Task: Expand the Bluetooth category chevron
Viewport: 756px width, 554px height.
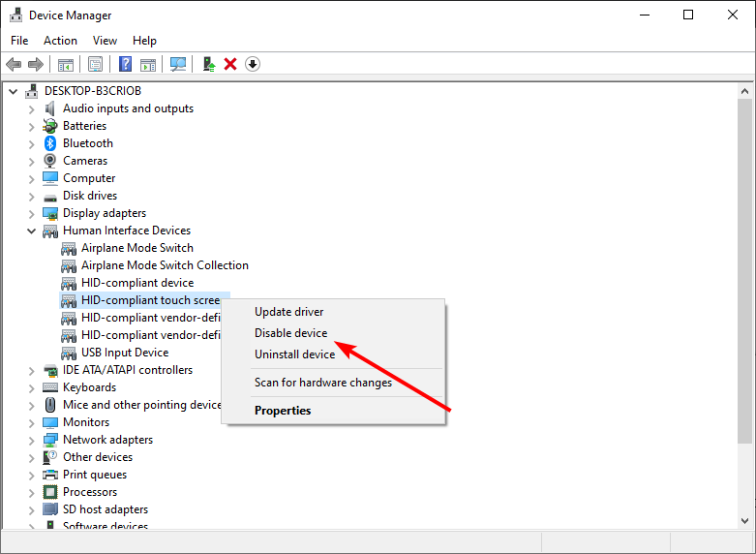Action: pyautogui.click(x=32, y=143)
